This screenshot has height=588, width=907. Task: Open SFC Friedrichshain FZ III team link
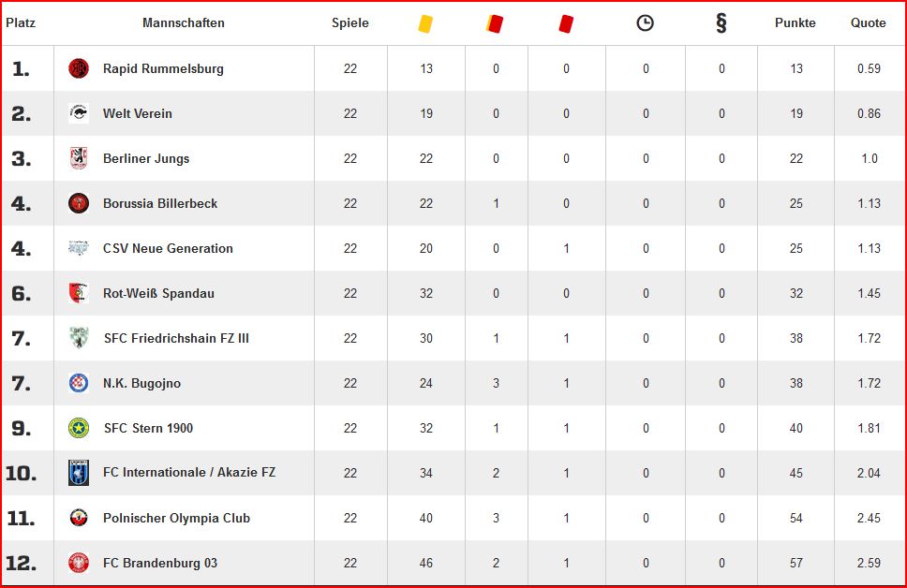click(x=176, y=338)
